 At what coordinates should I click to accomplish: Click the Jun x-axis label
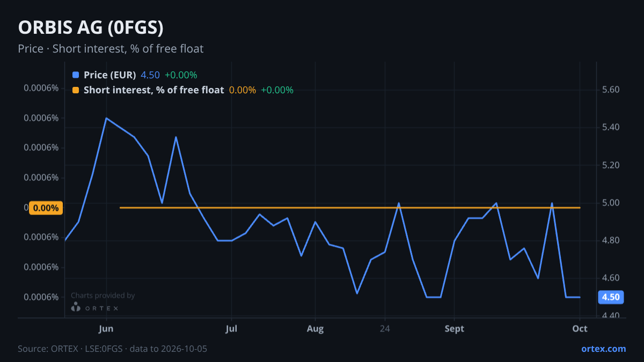106,329
